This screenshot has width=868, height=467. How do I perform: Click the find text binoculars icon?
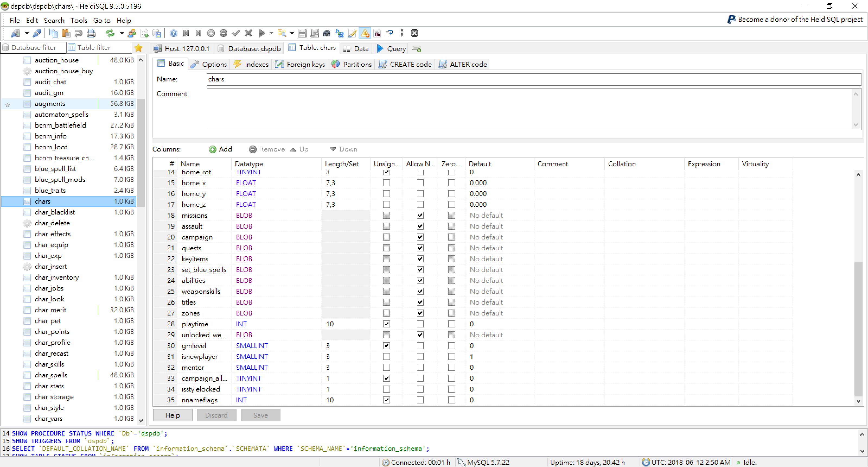click(x=327, y=33)
